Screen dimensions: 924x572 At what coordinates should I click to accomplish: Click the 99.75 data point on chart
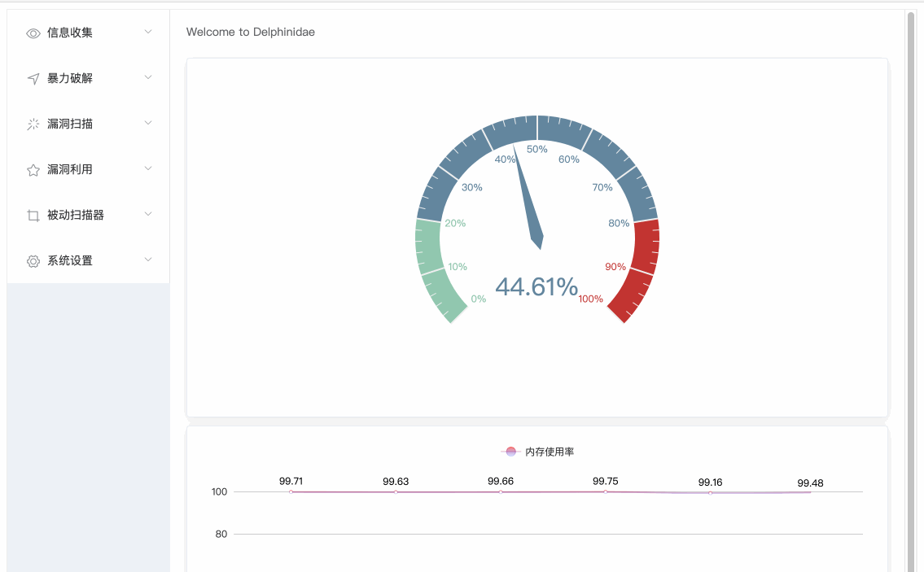click(x=605, y=491)
